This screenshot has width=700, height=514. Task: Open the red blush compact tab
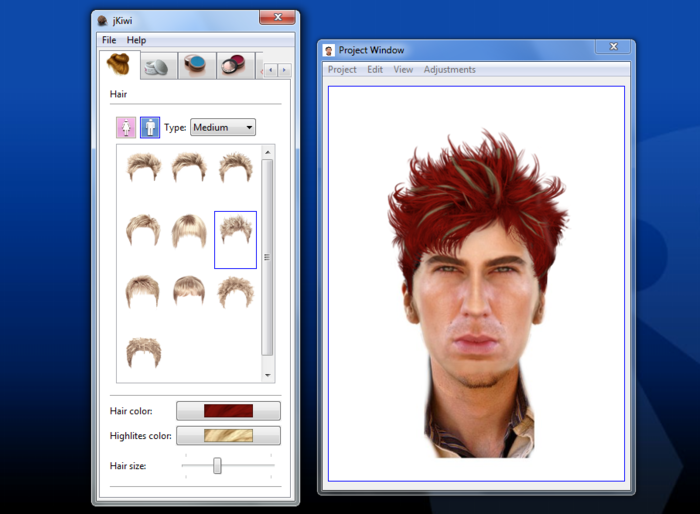click(235, 66)
